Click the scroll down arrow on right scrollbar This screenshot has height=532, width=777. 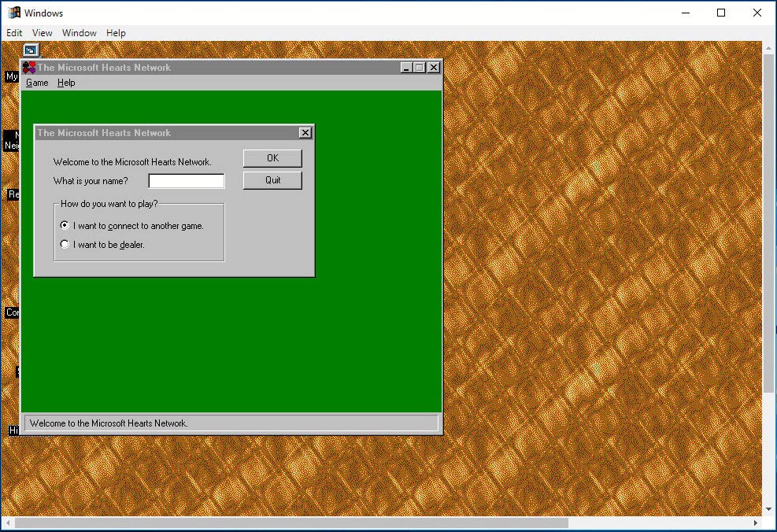point(768,509)
